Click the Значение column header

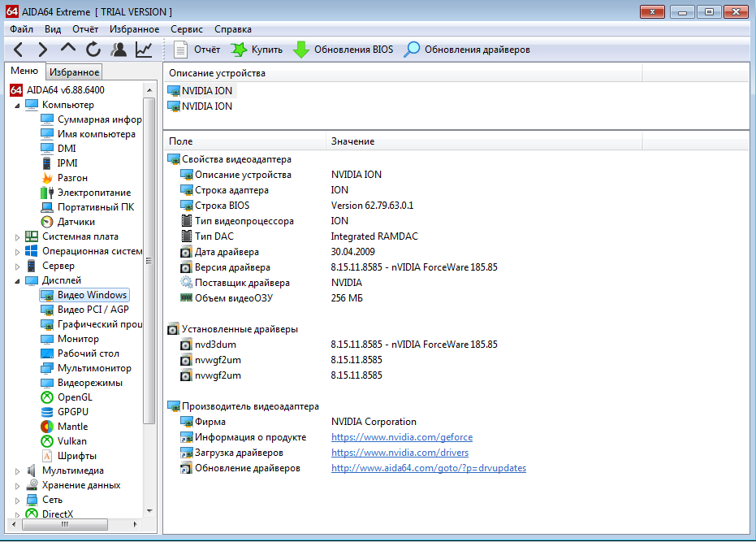click(x=484, y=141)
